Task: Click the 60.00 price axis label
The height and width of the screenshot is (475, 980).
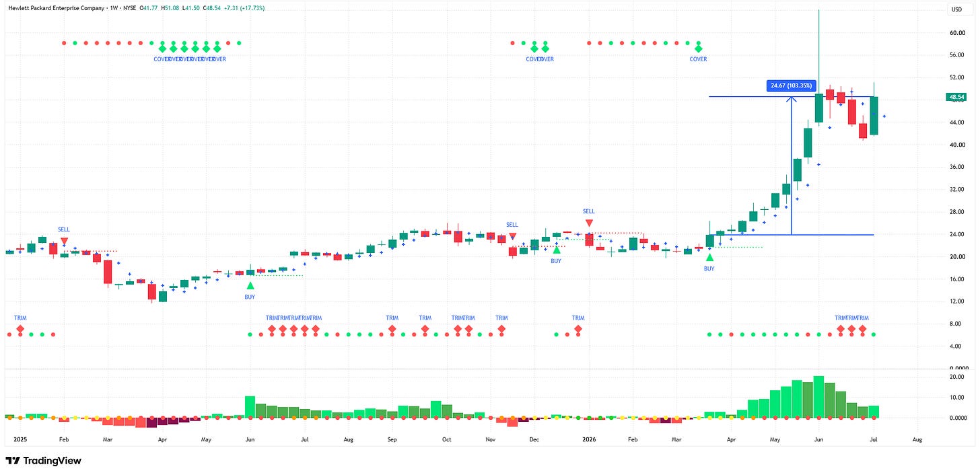Action: pos(958,33)
